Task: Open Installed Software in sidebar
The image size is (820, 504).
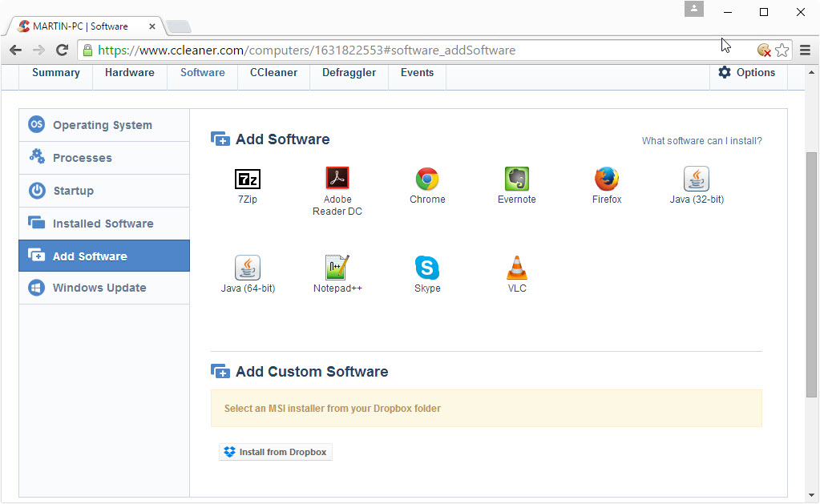Action: 104,224
